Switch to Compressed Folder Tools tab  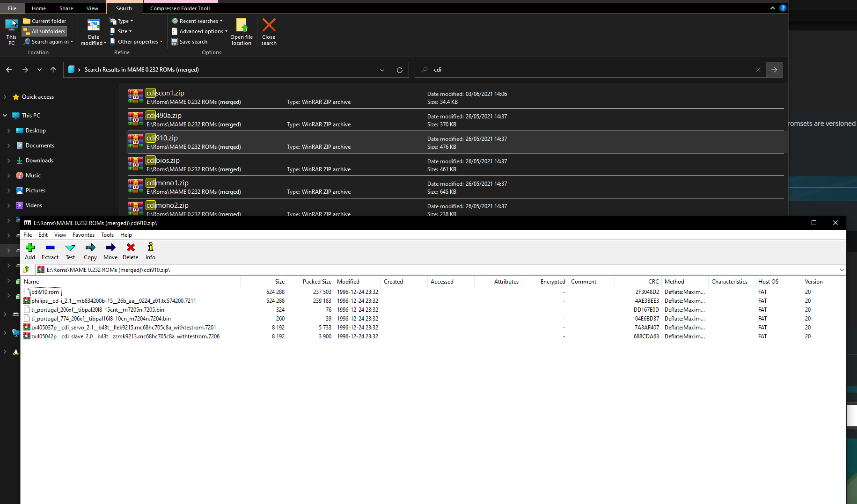pyautogui.click(x=180, y=8)
